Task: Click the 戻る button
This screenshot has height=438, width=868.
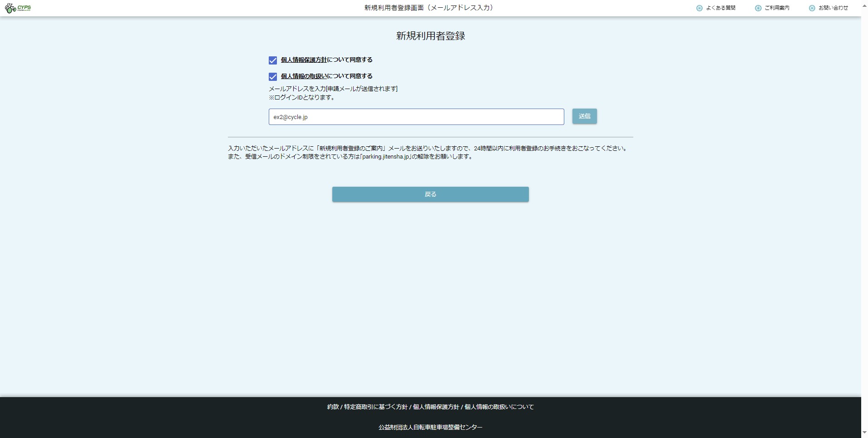Action: point(430,194)
